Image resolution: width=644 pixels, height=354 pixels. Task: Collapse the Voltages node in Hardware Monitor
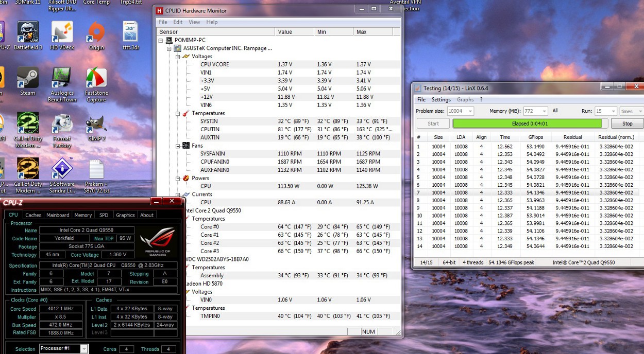178,57
